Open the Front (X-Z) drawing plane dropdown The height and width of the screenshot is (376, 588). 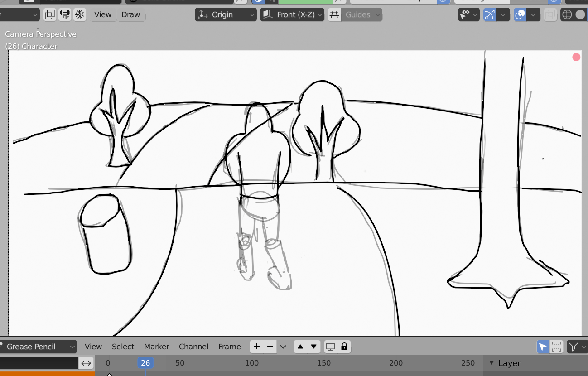coord(292,14)
